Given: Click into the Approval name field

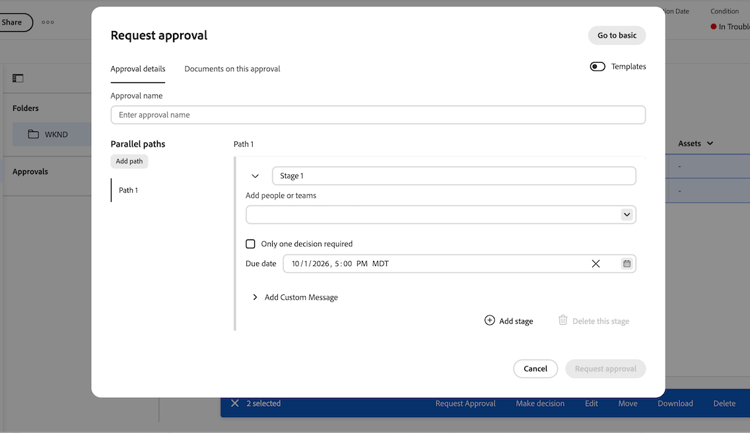Looking at the screenshot, I should tap(378, 115).
